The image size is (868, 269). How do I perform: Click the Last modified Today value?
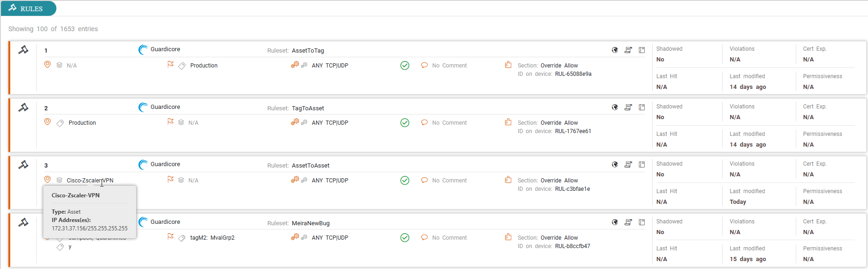(737, 202)
